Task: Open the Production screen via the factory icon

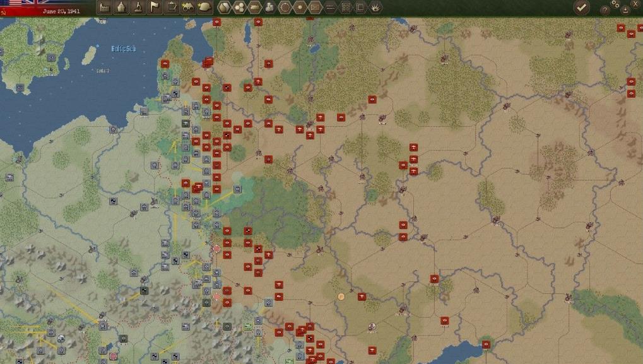Action: point(105,7)
